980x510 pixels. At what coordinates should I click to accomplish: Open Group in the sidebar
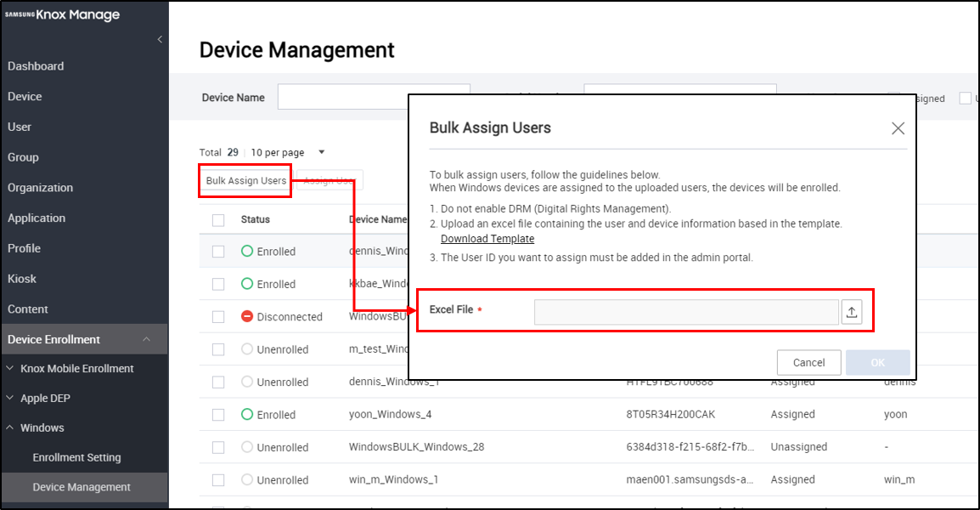point(23,157)
